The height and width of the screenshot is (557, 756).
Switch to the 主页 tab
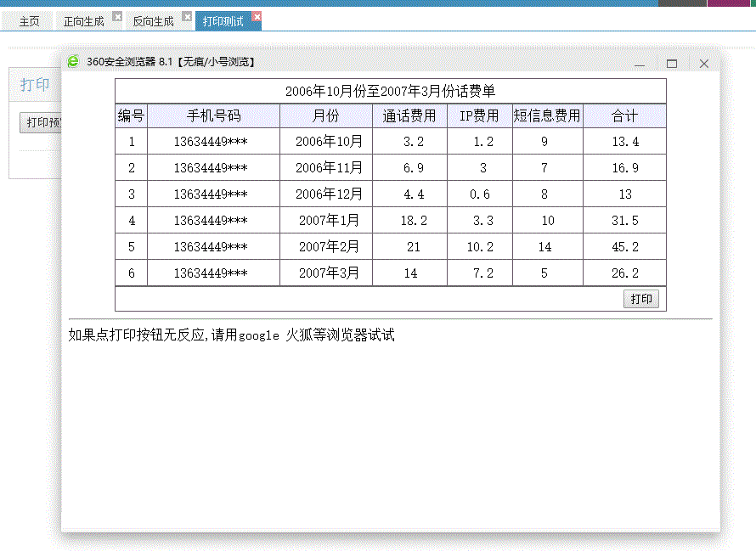pos(29,21)
